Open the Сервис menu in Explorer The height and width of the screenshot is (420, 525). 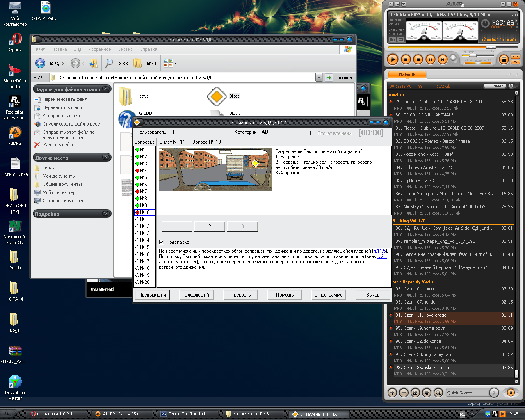tap(125, 49)
